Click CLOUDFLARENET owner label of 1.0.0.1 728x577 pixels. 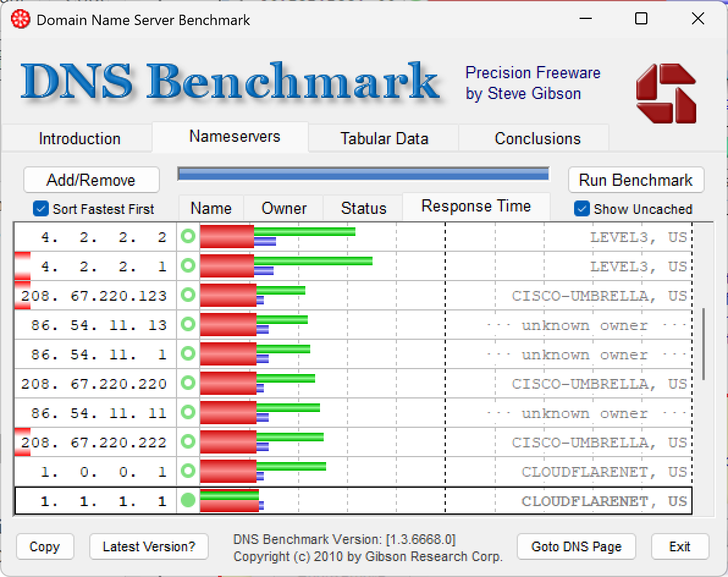pos(604,471)
